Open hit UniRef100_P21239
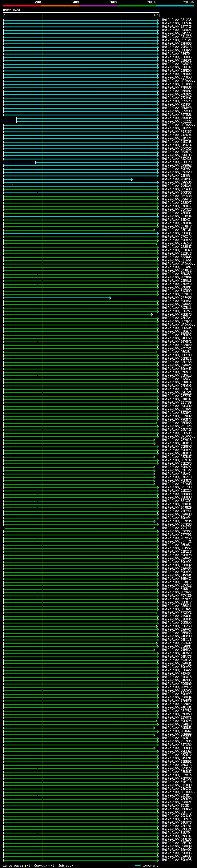This screenshot has height=868, width=197. click(x=177, y=37)
